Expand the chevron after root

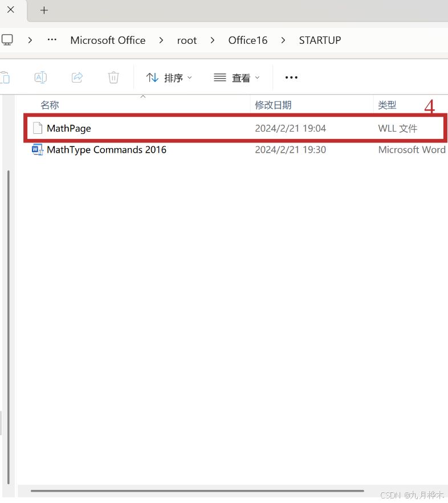(x=213, y=40)
